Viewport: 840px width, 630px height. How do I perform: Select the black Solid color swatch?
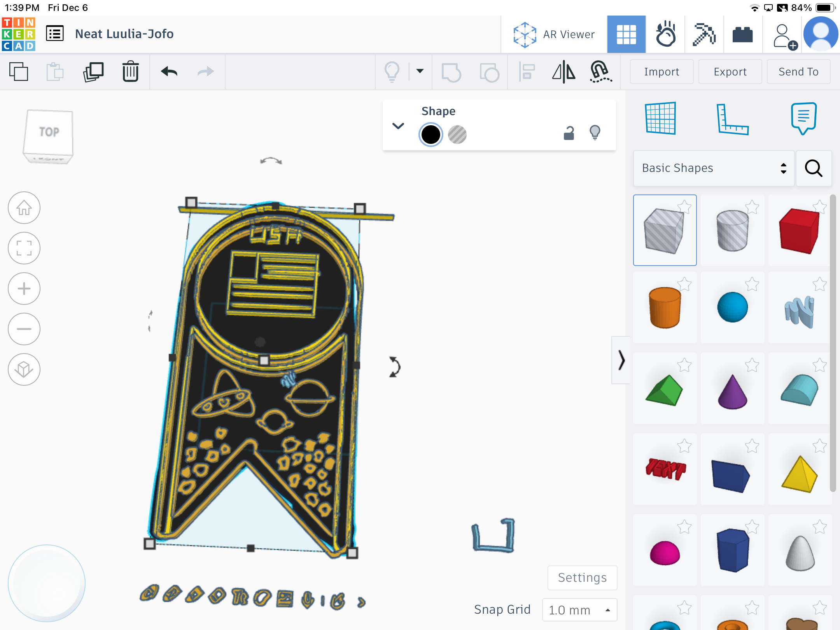[430, 135]
